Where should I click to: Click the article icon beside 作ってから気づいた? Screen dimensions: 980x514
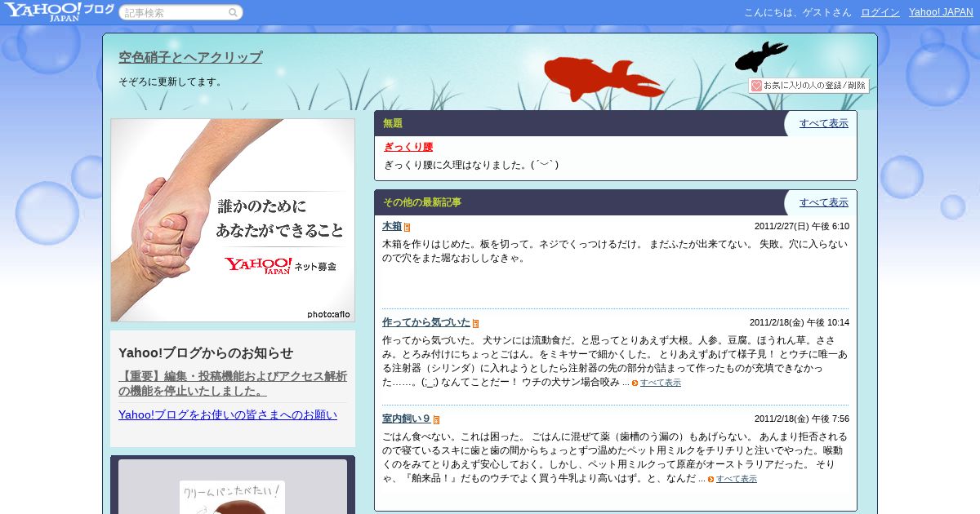click(475, 323)
